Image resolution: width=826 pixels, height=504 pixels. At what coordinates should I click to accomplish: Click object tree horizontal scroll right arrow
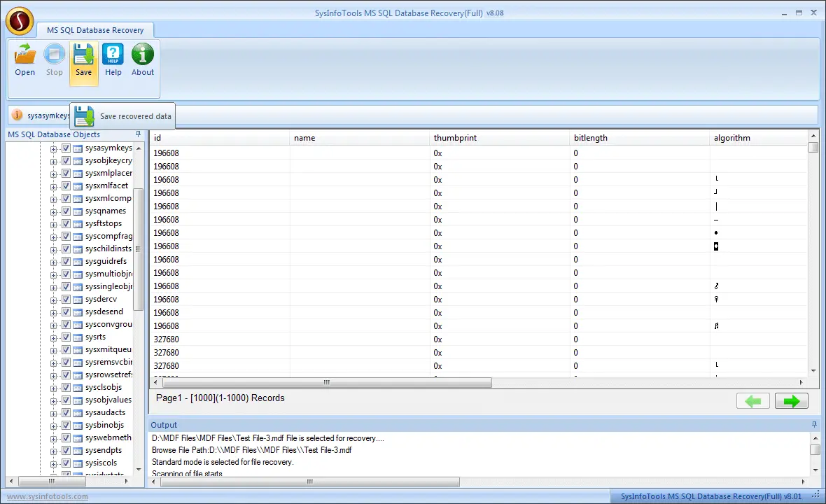pos(126,482)
